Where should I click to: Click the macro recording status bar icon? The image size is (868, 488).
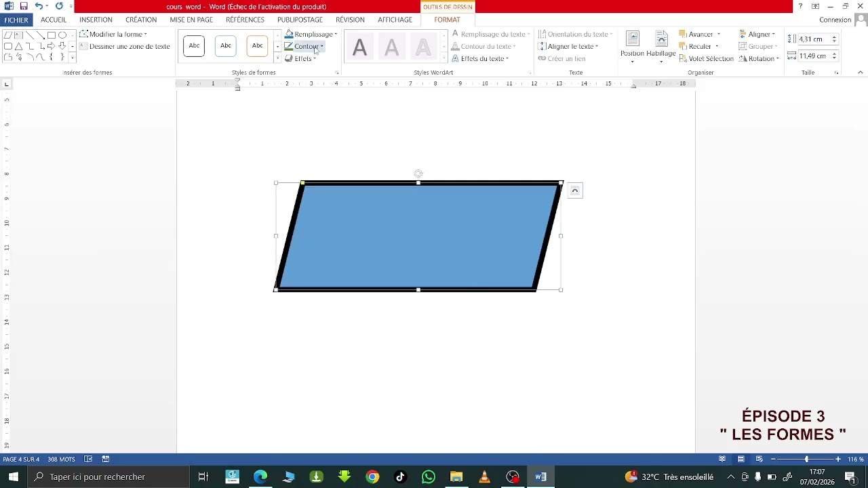(x=106, y=459)
